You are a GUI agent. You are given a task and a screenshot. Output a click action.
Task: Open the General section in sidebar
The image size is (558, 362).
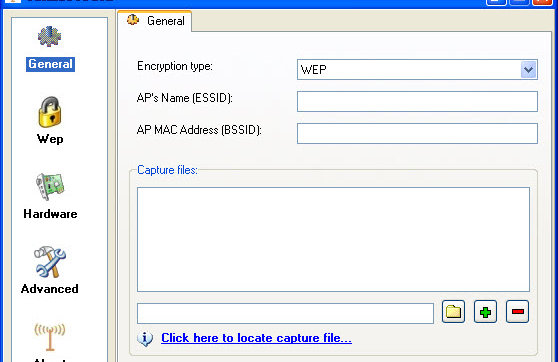(x=50, y=49)
